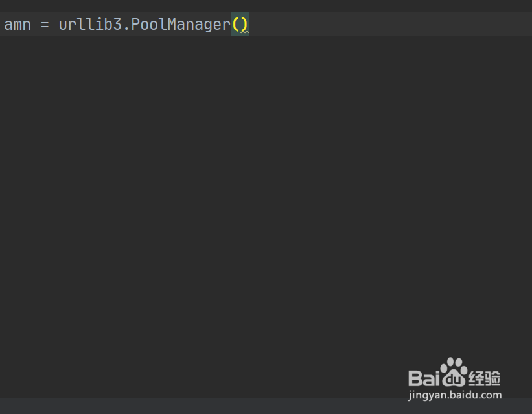The image size is (532, 414).
Task: Click the variable name amn
Action: pyautogui.click(x=17, y=25)
